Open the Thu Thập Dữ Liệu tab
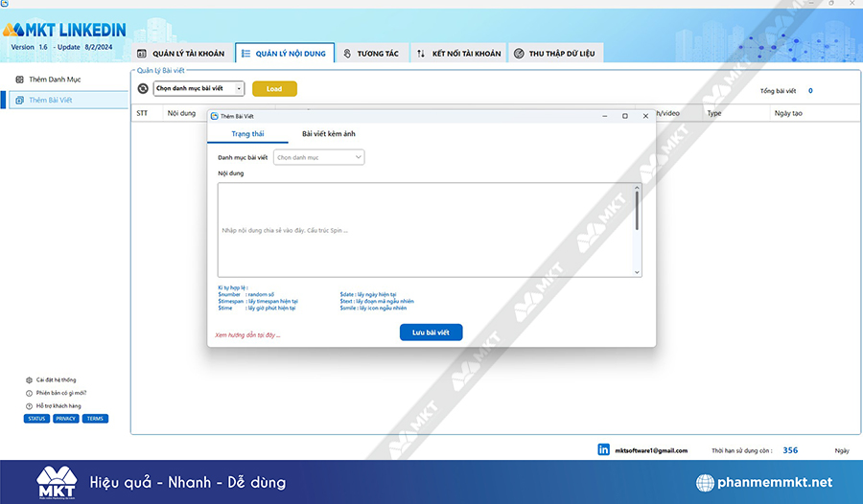The image size is (863, 504). [555, 54]
